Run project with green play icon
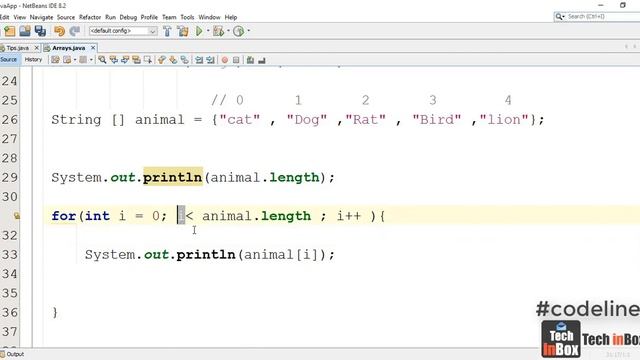640x360 pixels. [199, 31]
